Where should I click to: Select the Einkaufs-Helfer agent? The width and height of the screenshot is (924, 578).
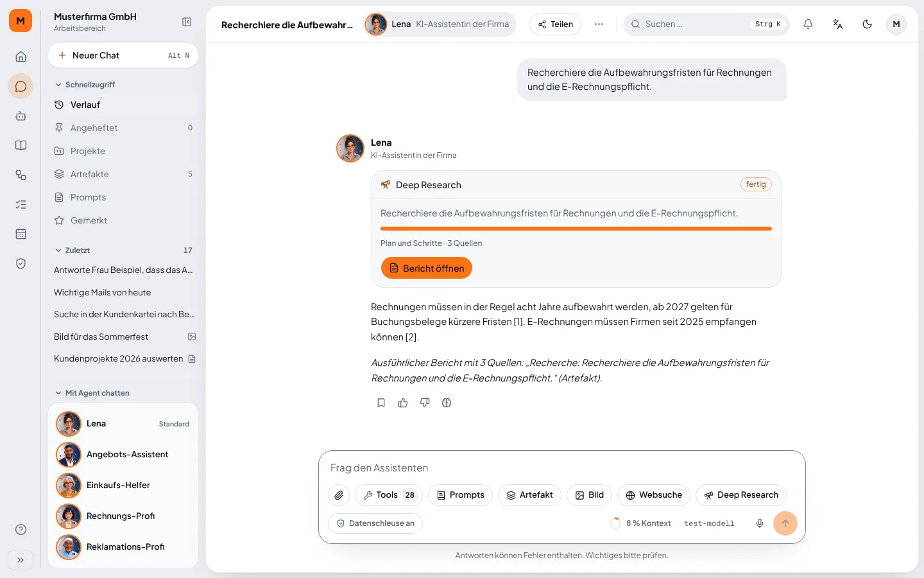click(123, 486)
